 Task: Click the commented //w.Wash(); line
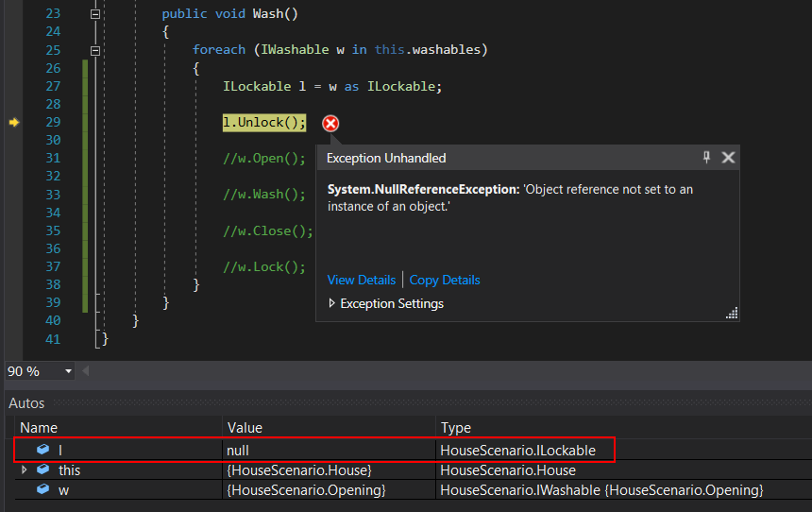point(264,195)
